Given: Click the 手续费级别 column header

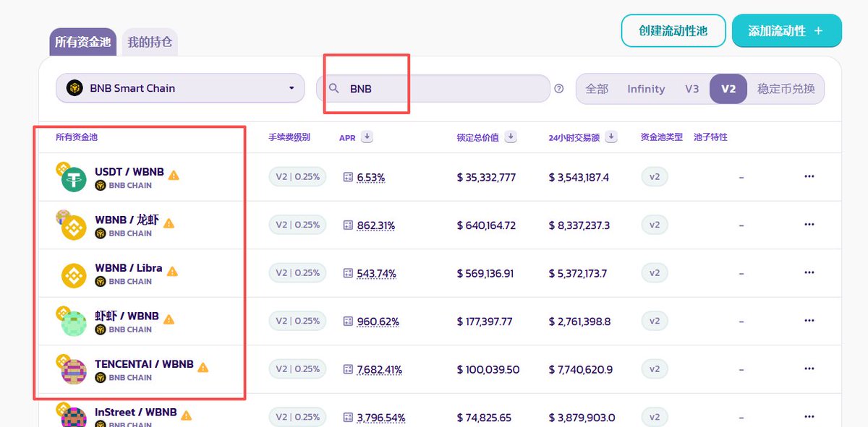Looking at the screenshot, I should (289, 137).
